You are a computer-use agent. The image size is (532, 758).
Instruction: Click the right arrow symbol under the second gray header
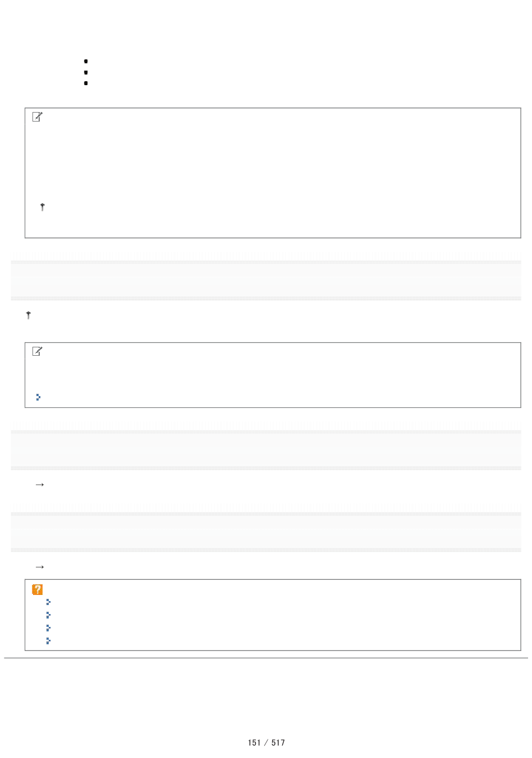pyautogui.click(x=40, y=485)
